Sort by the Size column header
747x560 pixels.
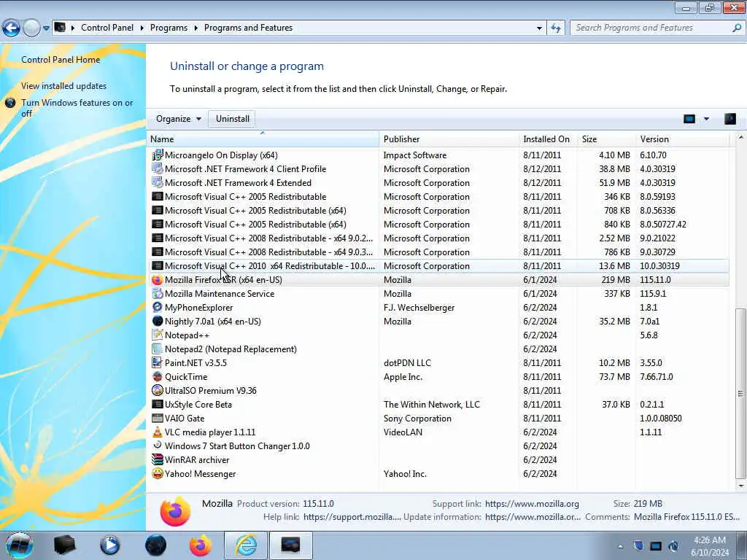click(605, 139)
